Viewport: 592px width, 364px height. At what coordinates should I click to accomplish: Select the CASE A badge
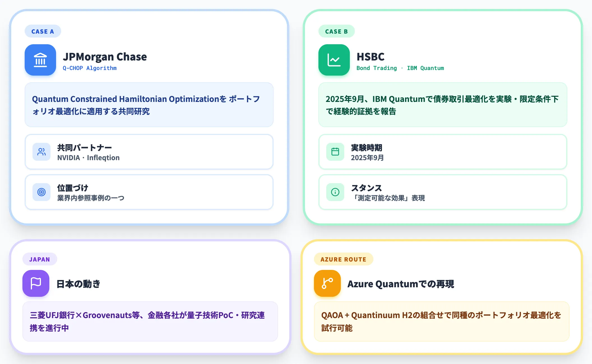pyautogui.click(x=43, y=31)
